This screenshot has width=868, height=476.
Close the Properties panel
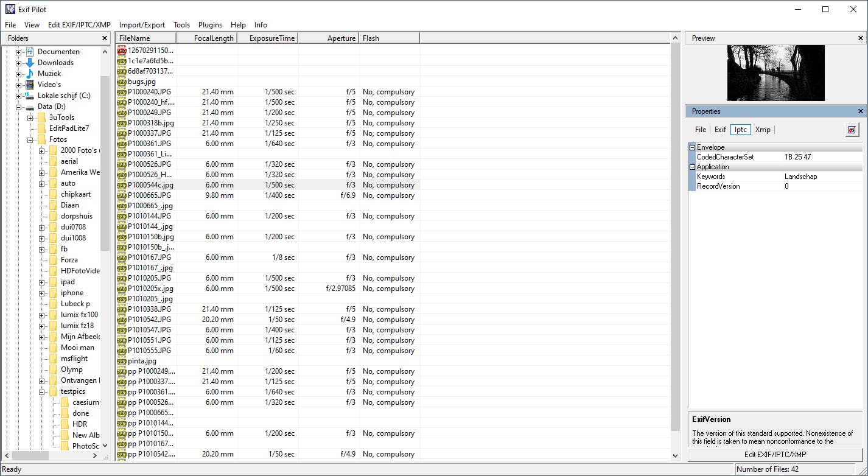pyautogui.click(x=861, y=111)
